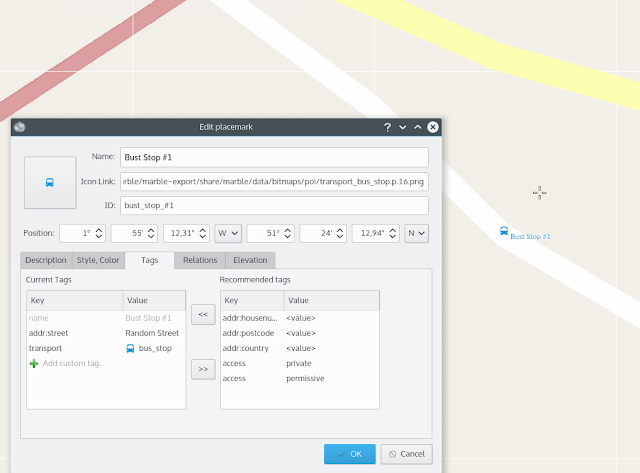Click the Icon Link input field
The image size is (640, 473).
point(274,182)
